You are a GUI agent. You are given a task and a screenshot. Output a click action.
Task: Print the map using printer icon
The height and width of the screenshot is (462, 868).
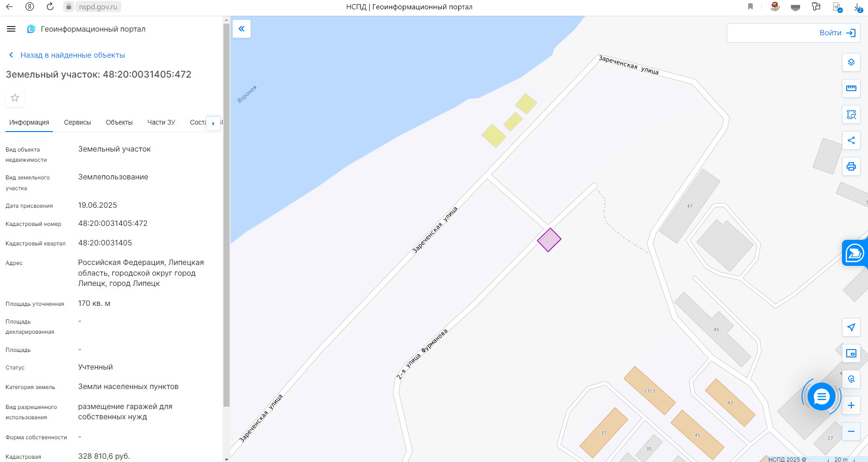[x=851, y=166]
